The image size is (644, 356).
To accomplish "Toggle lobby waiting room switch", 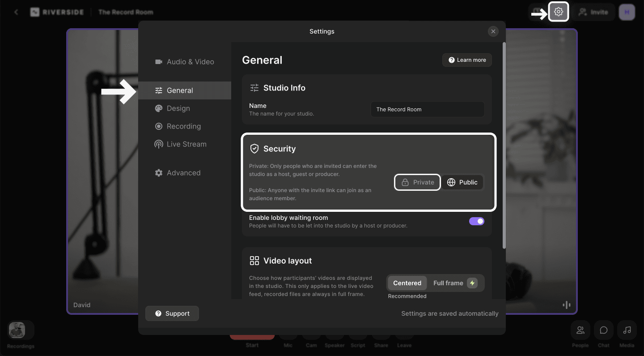I will [476, 221].
